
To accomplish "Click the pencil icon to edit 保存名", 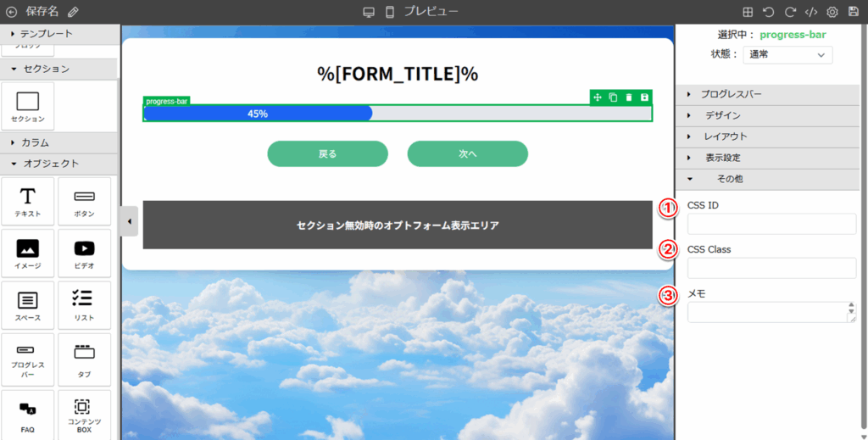I will tap(73, 12).
